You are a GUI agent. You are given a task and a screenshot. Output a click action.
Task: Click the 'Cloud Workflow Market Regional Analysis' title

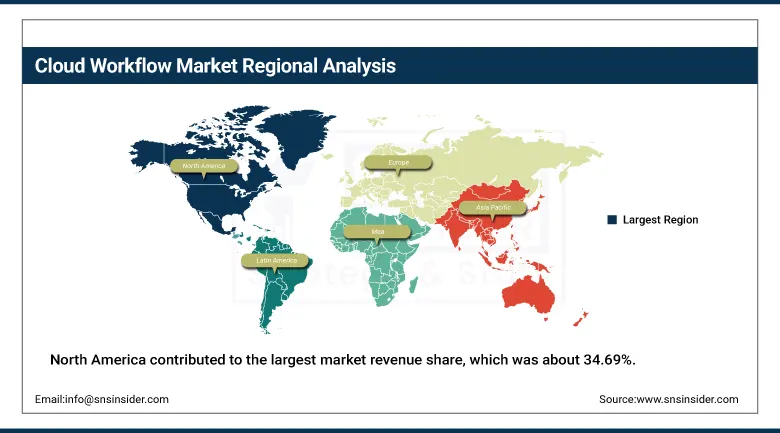(215, 66)
